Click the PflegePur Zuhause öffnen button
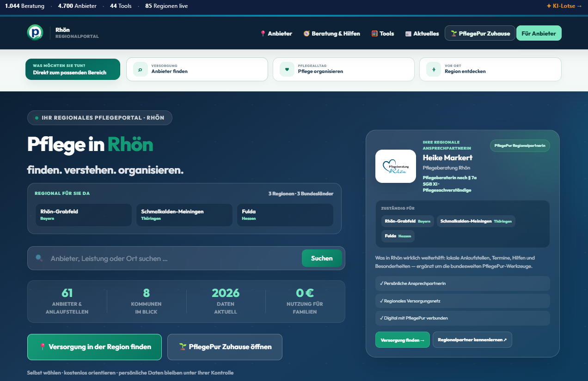 tap(225, 347)
